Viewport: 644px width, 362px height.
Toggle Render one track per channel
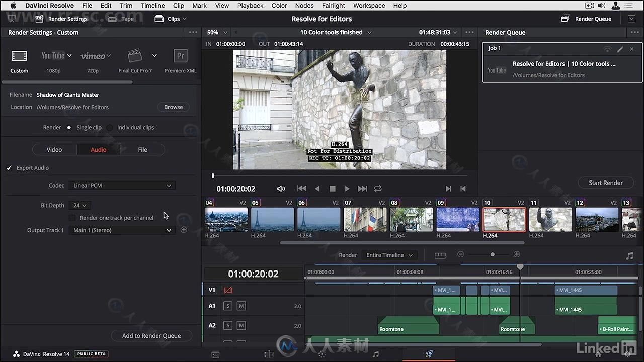72,218
